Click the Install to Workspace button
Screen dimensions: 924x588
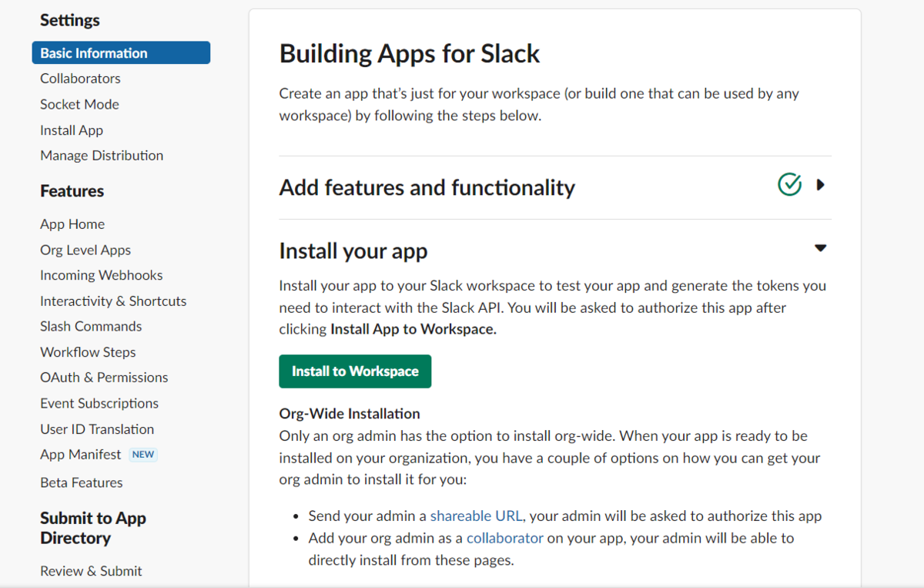(355, 371)
